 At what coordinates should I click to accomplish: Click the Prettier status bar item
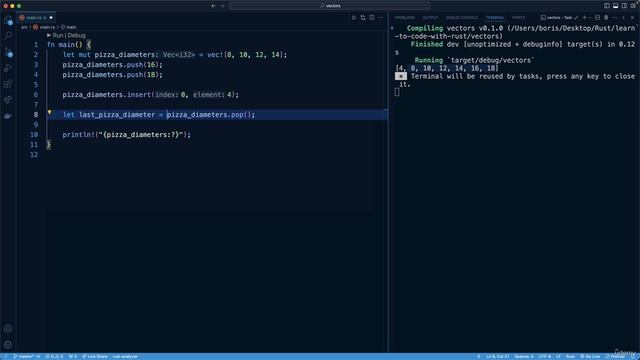point(615,356)
